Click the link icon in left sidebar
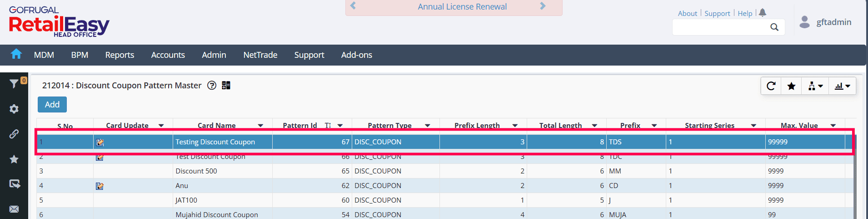Image resolution: width=868 pixels, height=219 pixels. tap(14, 134)
